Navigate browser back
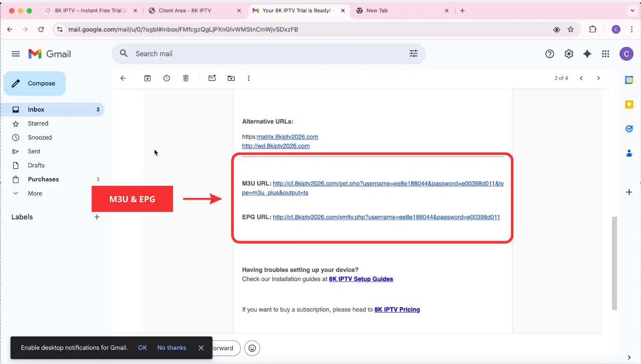The width and height of the screenshot is (641, 364). point(10,29)
